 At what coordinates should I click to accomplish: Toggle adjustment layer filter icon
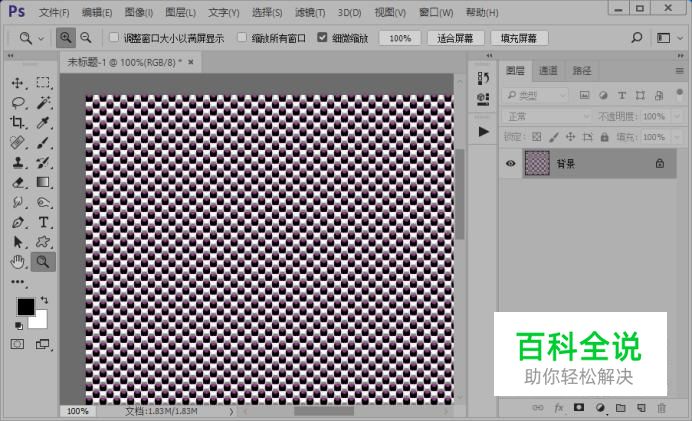(x=603, y=95)
